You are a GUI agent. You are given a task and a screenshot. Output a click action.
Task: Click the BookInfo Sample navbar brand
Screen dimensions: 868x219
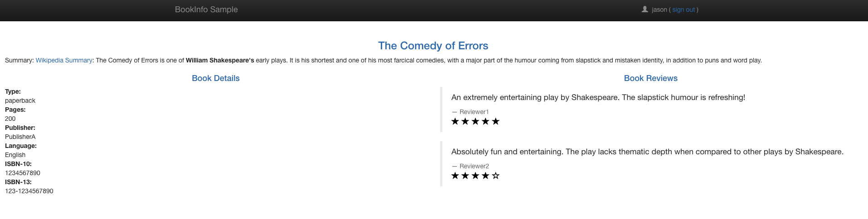[206, 10]
